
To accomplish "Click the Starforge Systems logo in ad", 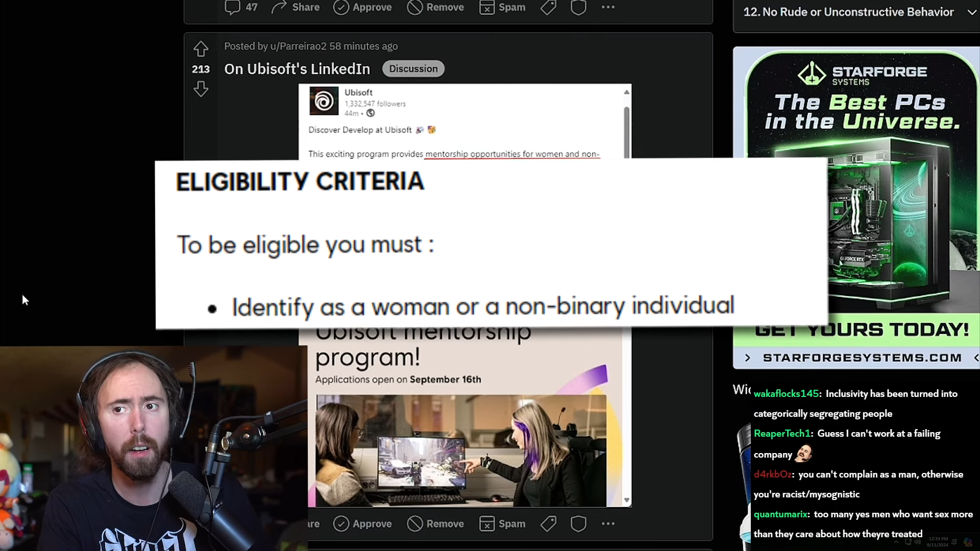I will coord(862,74).
